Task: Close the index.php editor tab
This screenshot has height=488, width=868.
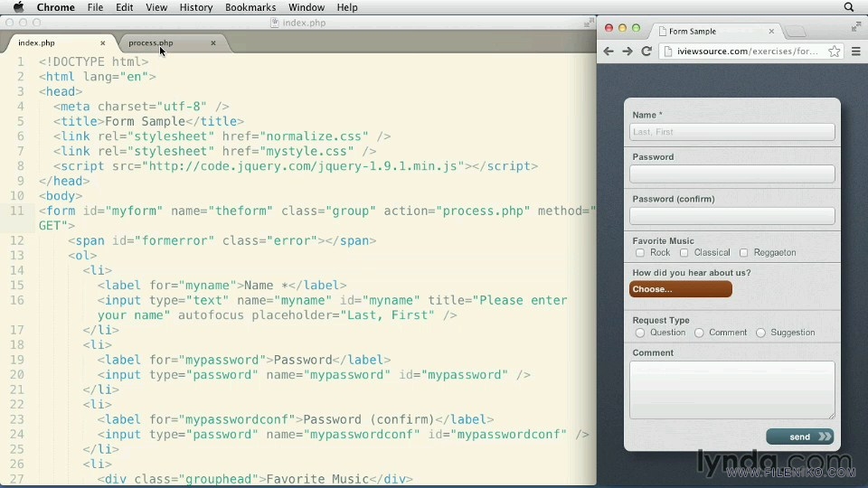Action: 102,42
